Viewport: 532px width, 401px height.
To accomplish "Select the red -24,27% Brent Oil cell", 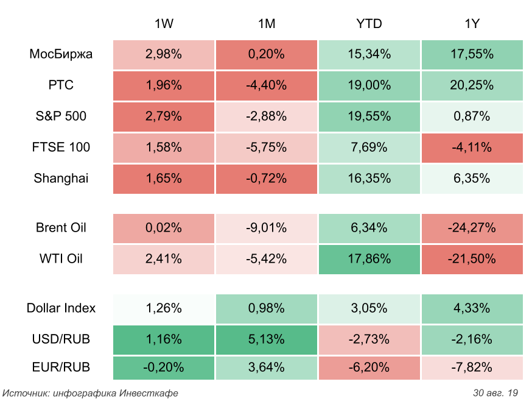I will pyautogui.click(x=472, y=228).
